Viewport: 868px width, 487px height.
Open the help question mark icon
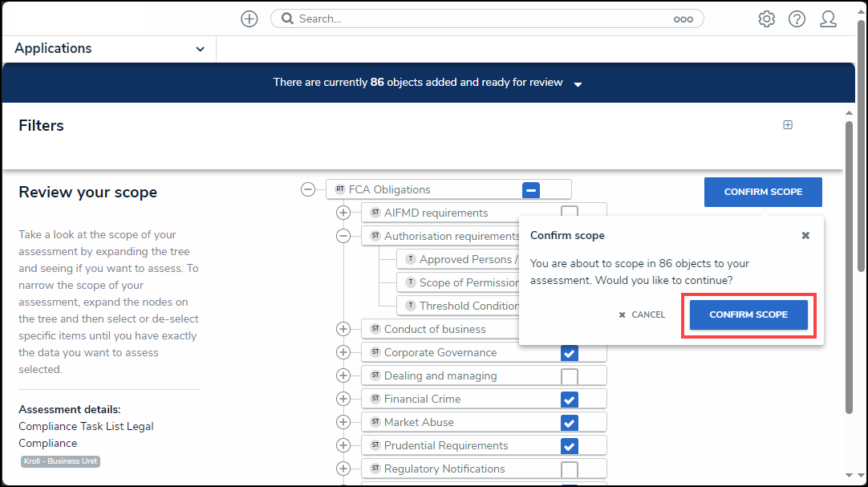pos(797,18)
